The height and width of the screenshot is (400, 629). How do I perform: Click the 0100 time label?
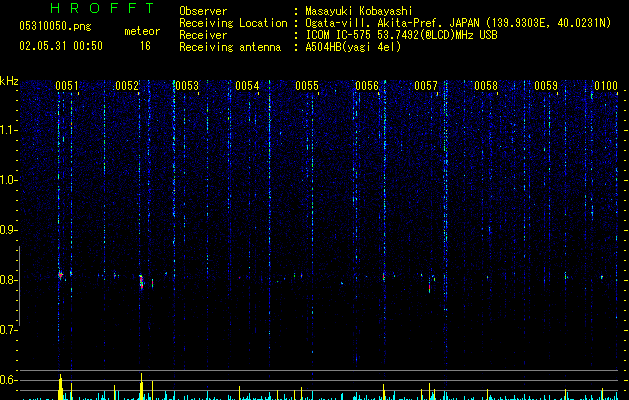pos(606,86)
